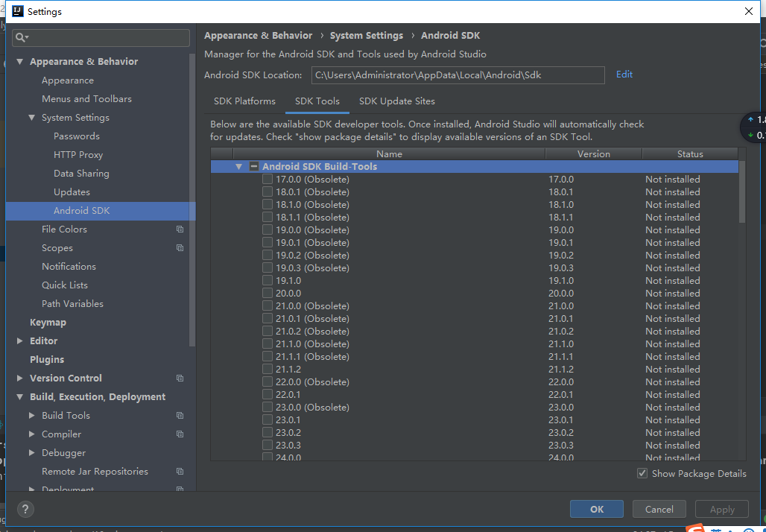
Task: Select the SDK Tools tab
Action: (317, 101)
